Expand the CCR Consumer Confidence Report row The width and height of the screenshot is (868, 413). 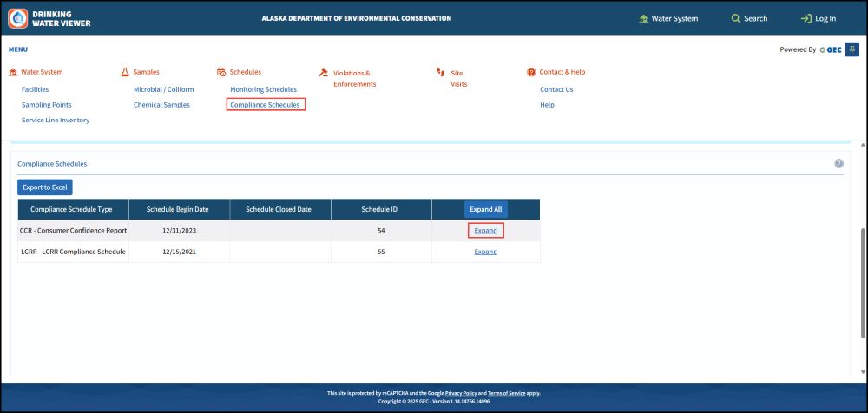(485, 231)
